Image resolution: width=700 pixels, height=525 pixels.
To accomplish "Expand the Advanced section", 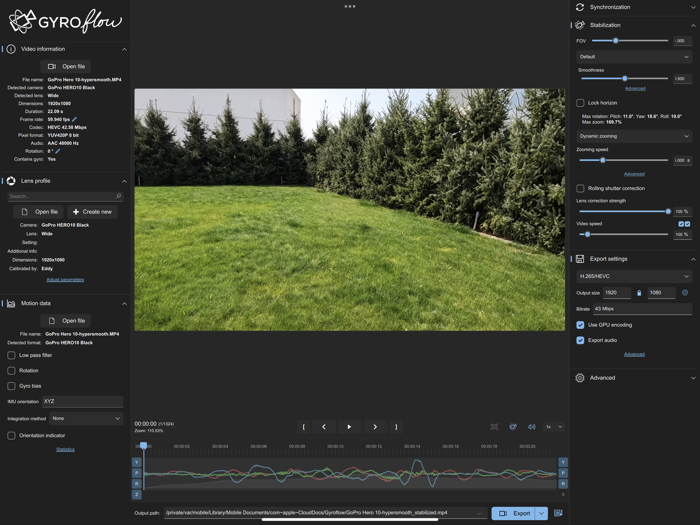I will click(693, 378).
